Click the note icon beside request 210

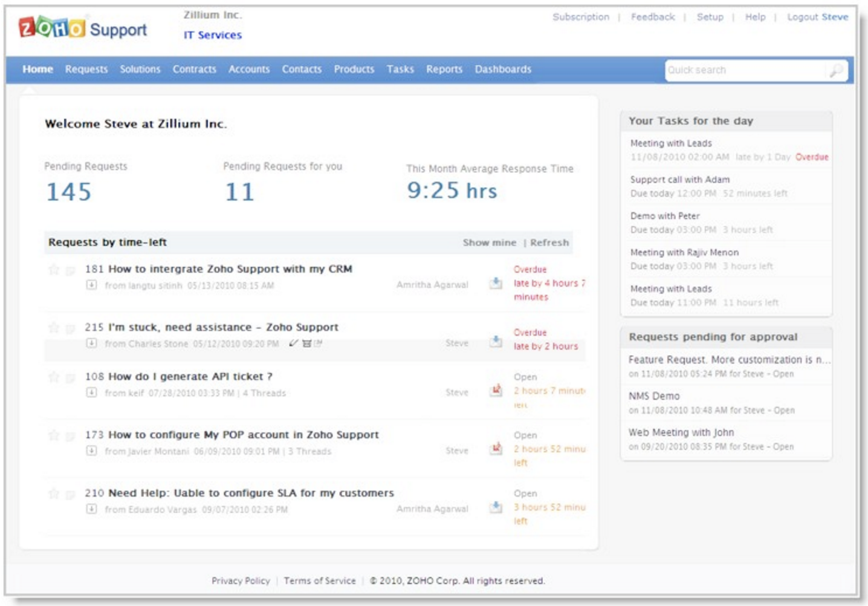pyautogui.click(x=70, y=495)
